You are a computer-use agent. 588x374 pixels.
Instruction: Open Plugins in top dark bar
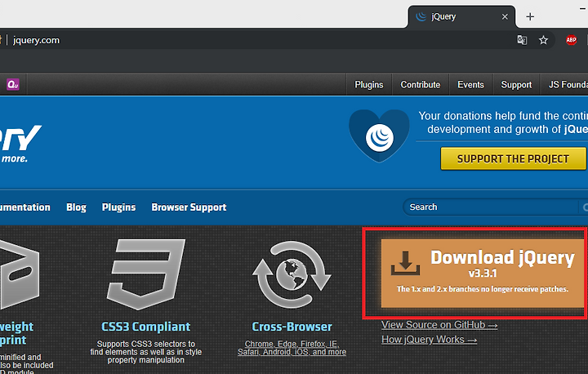(x=369, y=85)
